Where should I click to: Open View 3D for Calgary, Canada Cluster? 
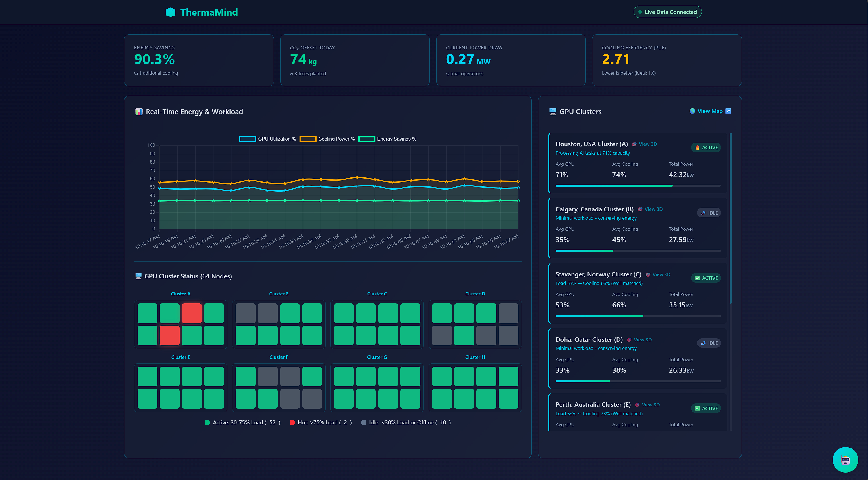[x=653, y=209]
